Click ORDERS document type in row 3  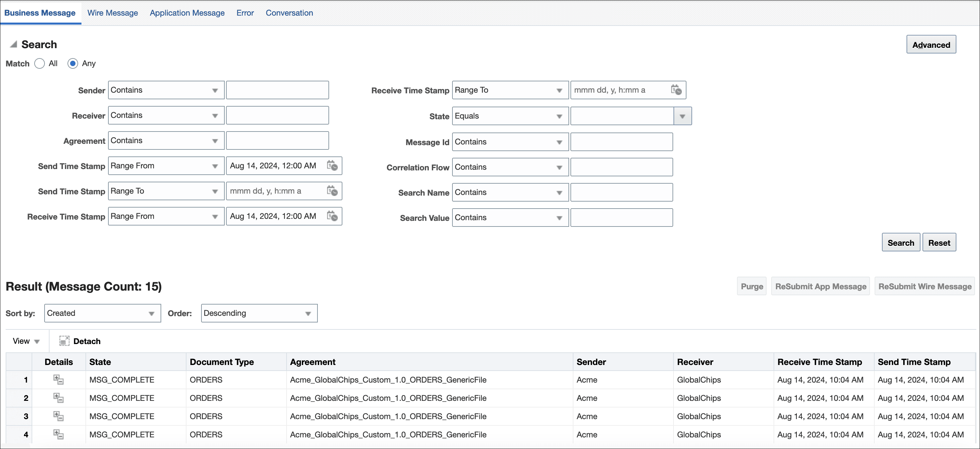tap(206, 416)
